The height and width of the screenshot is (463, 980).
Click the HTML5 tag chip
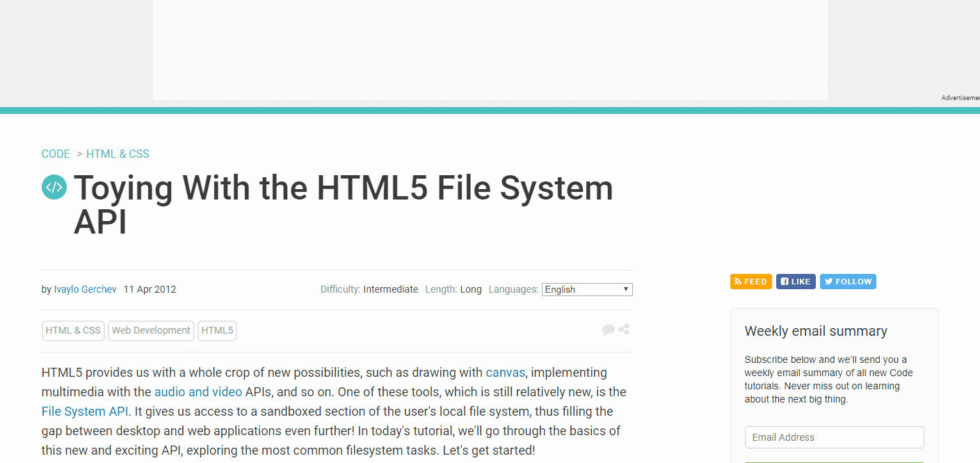click(217, 330)
